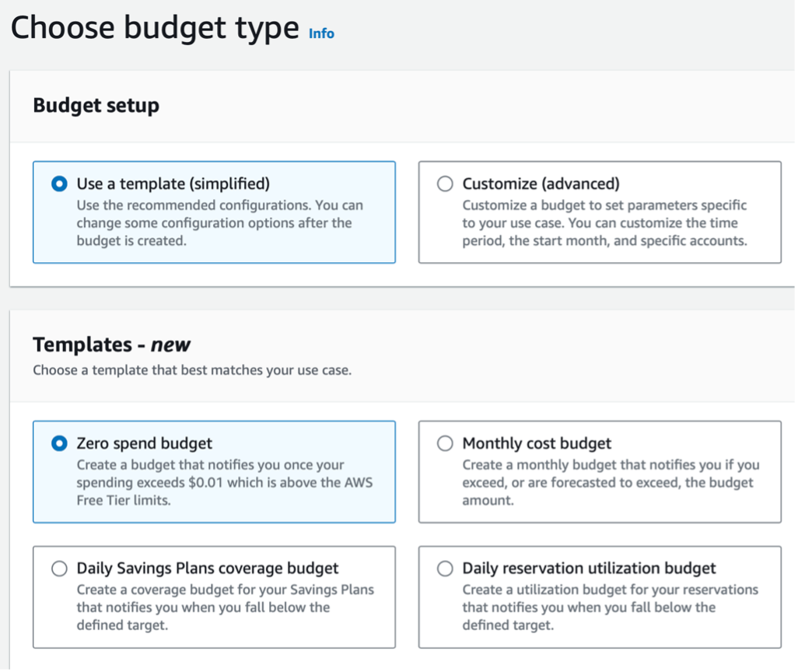The height and width of the screenshot is (672, 798).
Task: Click the Monthly cost budget title text
Action: coord(537,443)
